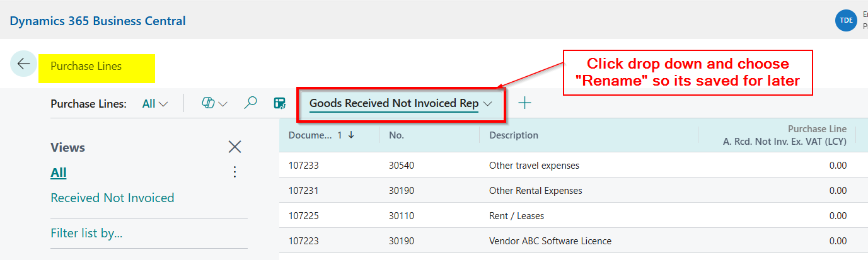
Task: Click the Filter list by... field
Action: [x=86, y=234]
